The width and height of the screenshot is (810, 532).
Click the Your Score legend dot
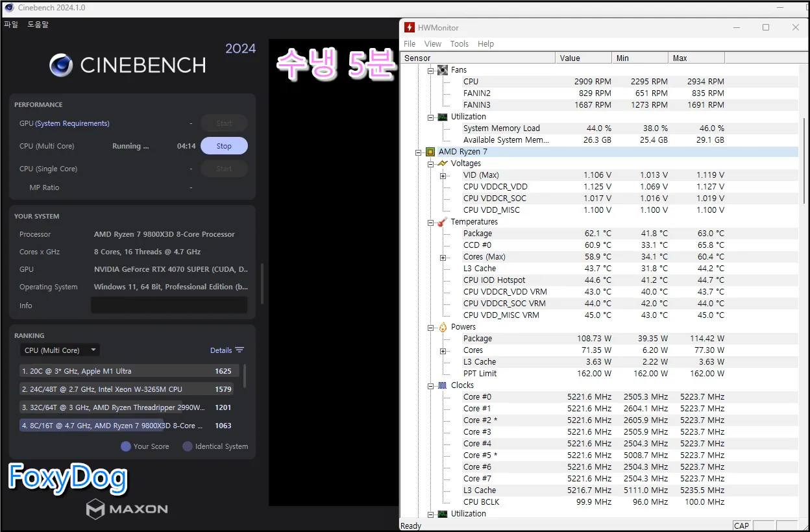tap(126, 446)
